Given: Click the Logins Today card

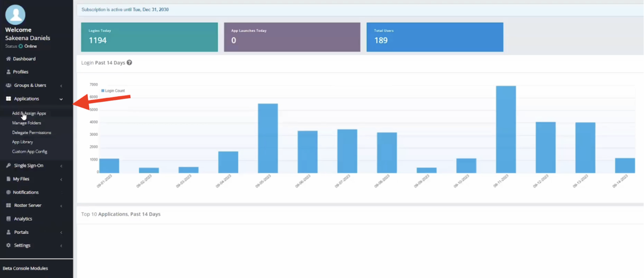Looking at the screenshot, I should click(149, 37).
